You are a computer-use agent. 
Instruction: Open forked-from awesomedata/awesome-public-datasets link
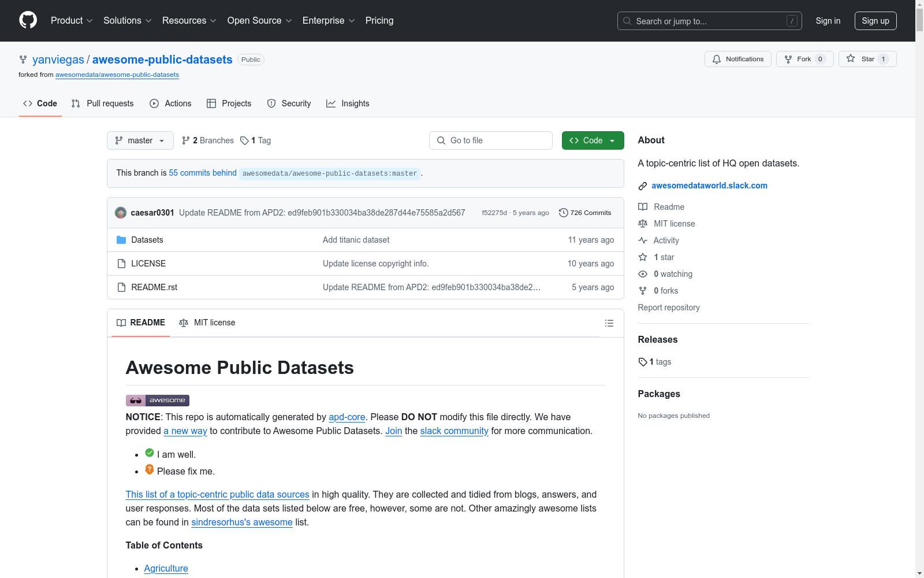pos(117,75)
